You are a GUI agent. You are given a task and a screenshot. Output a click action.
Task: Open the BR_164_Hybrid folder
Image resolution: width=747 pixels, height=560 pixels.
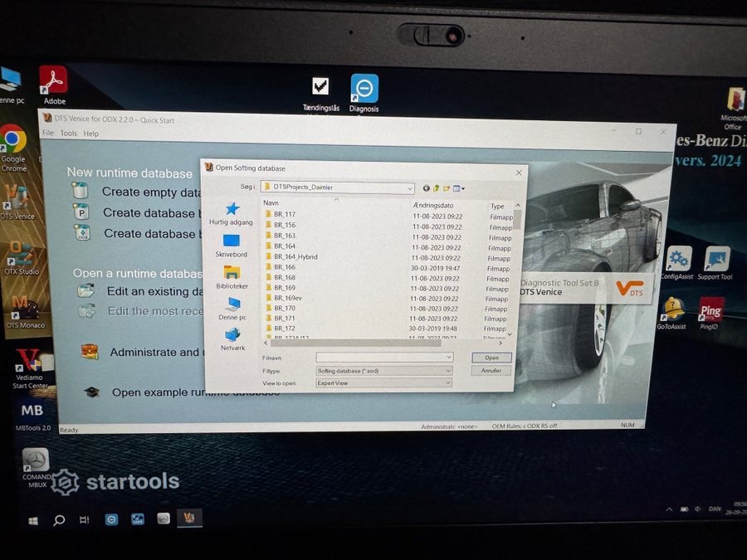(295, 257)
